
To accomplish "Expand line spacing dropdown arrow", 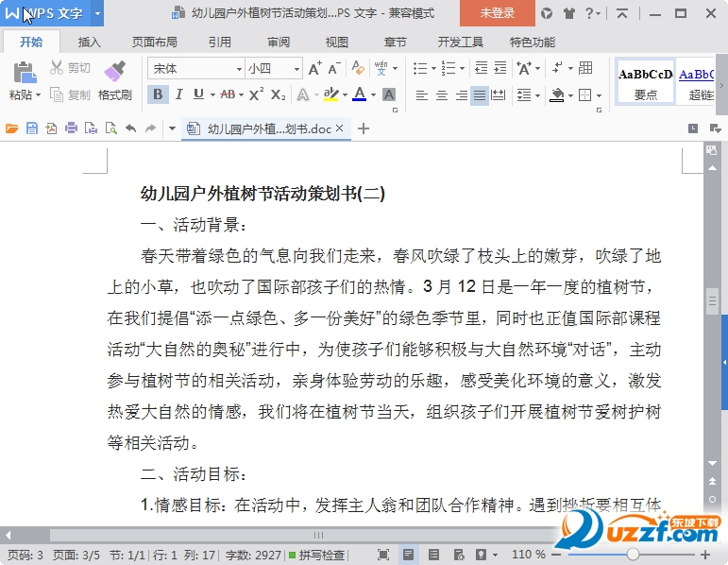I will (537, 95).
